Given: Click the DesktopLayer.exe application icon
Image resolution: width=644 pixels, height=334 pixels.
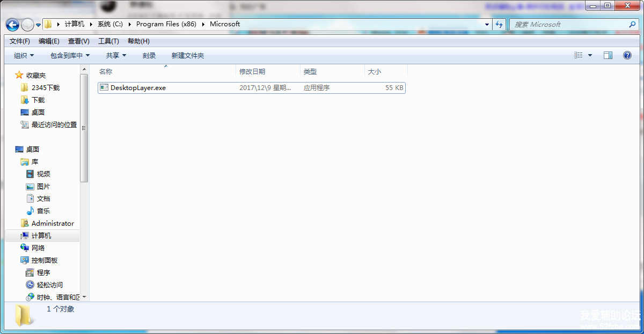Looking at the screenshot, I should click(x=104, y=87).
